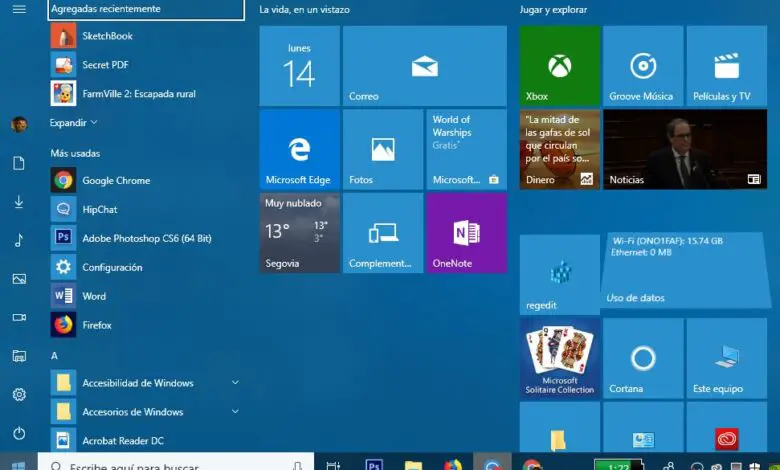
Task: Open the hamburger menu at top of Start
Action: pos(19,9)
